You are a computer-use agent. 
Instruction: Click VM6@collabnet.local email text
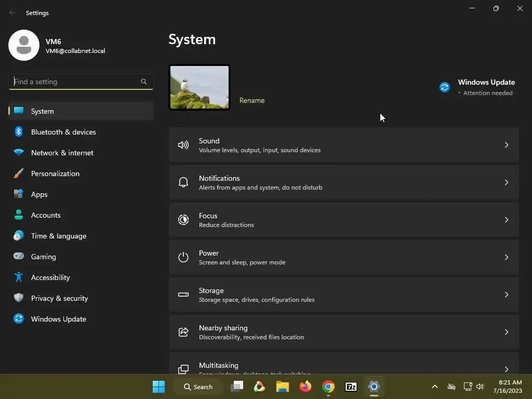[x=75, y=51]
